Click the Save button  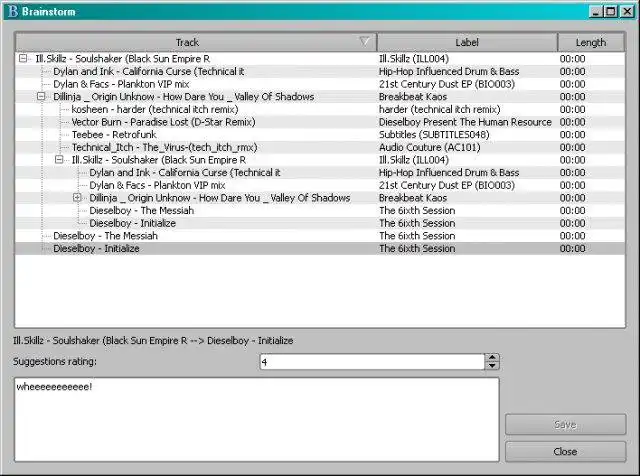(565, 425)
